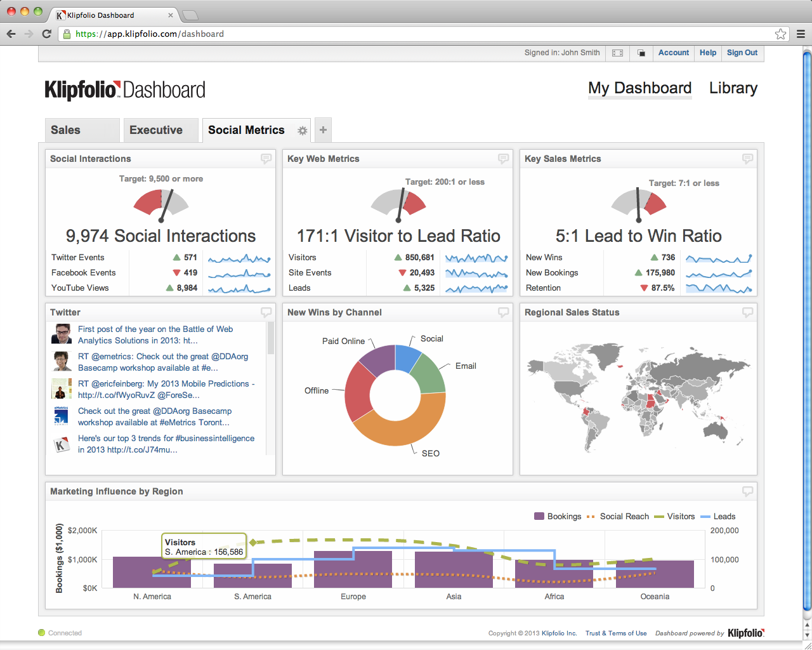Open the Account link
The image size is (812, 650).
coord(674,53)
